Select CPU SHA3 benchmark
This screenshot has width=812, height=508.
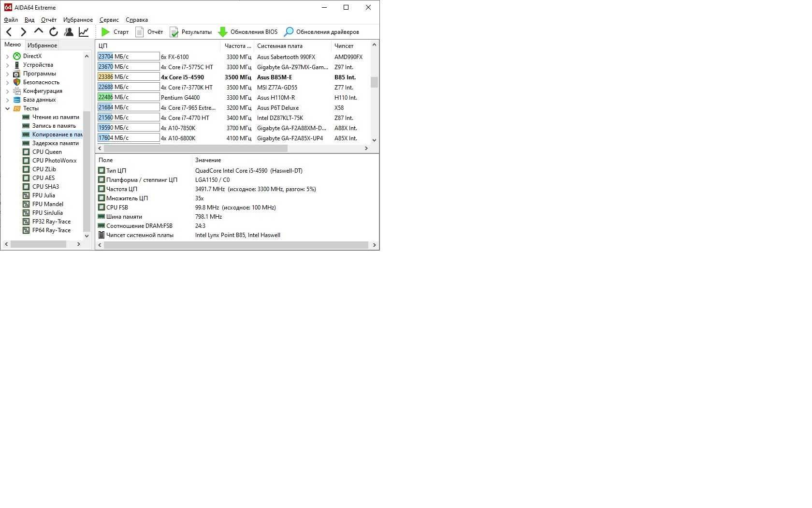coord(41,187)
